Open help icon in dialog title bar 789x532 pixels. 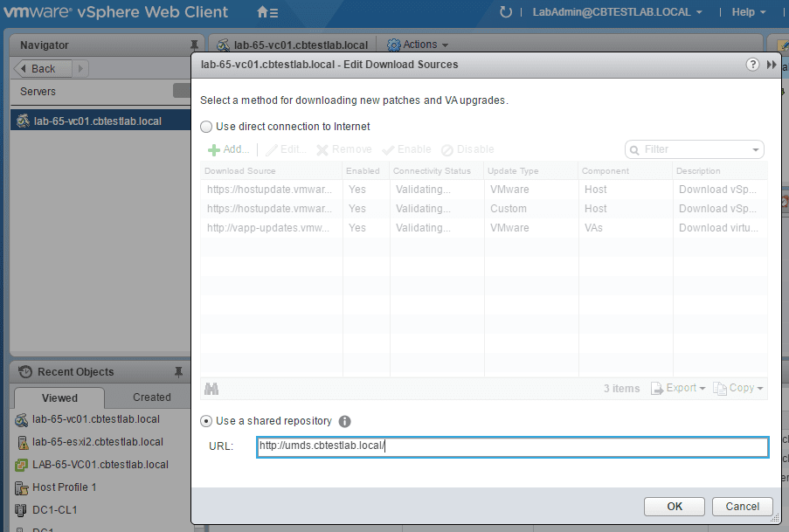[x=752, y=65]
